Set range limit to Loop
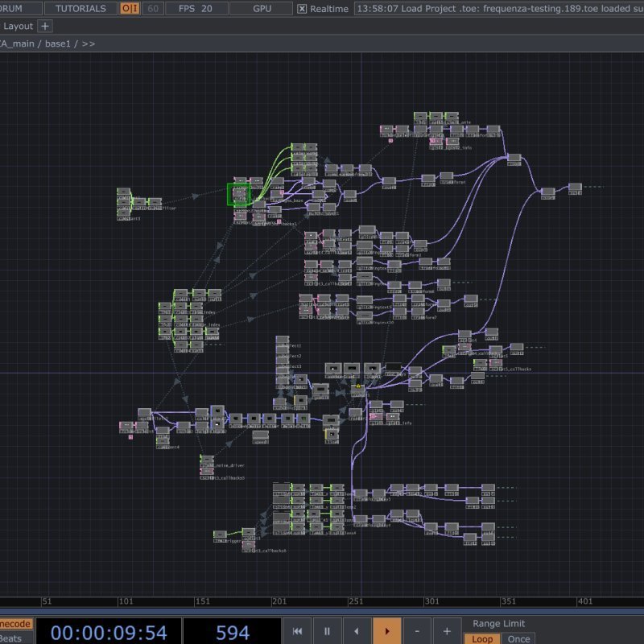Viewport: 644px width, 644px height. 482,638
